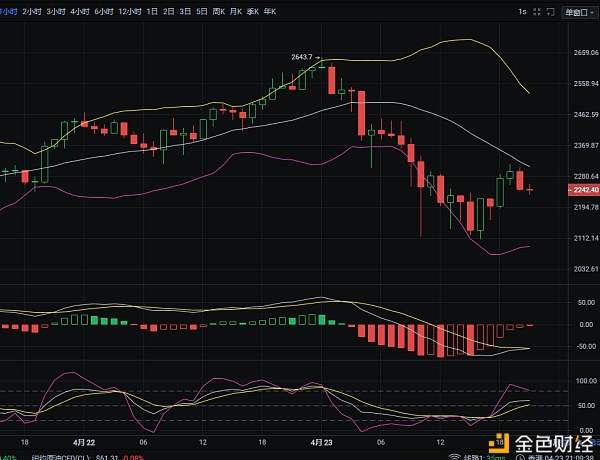The height and width of the screenshot is (460, 600).
Task: Click the KDJ 100.00 axis label
Action: tap(586, 381)
